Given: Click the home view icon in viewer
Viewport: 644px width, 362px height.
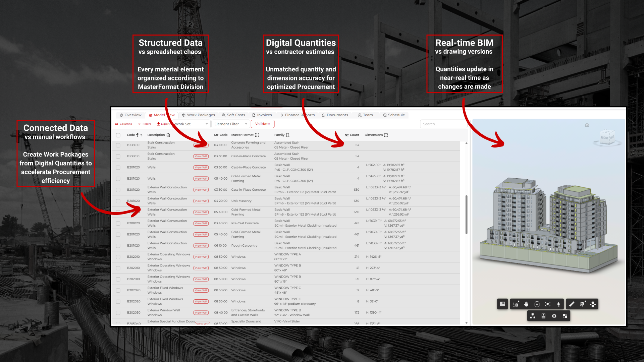Looking at the screenshot, I should tap(587, 125).
